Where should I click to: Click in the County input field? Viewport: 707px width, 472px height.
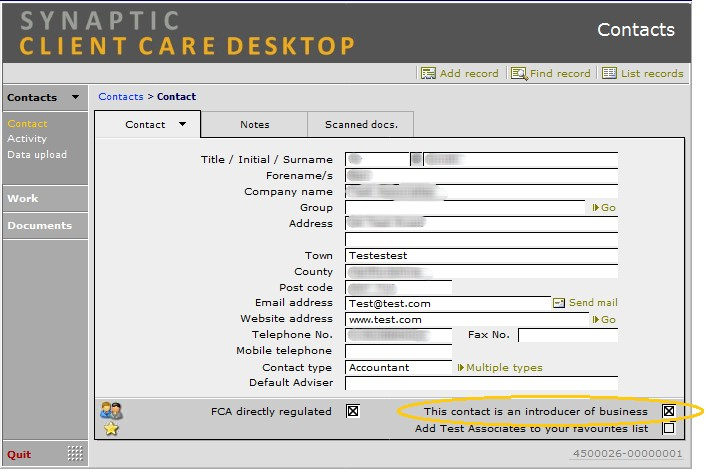481,271
